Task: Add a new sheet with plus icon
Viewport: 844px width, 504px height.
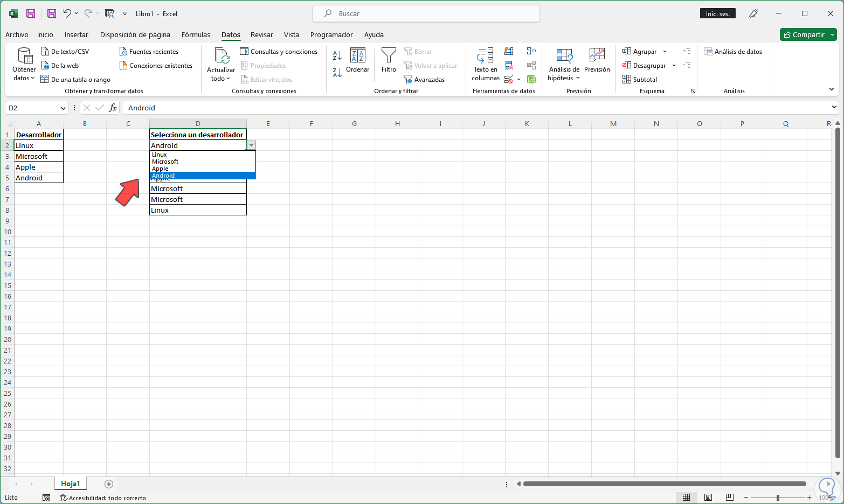Action: pos(109,484)
